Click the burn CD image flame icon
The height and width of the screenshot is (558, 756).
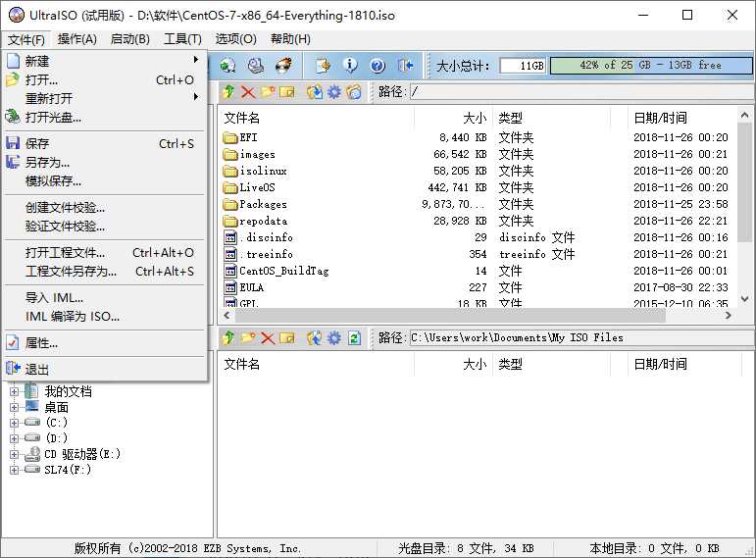tap(283, 65)
